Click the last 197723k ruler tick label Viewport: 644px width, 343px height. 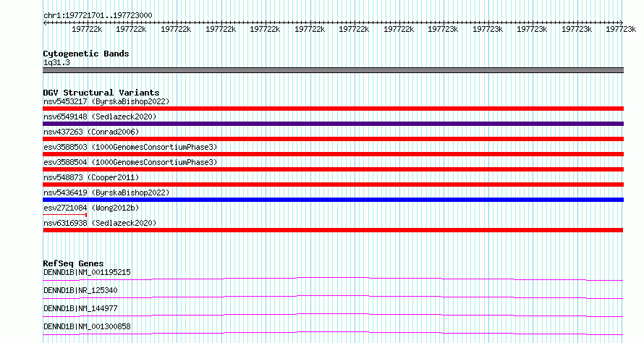(621, 29)
